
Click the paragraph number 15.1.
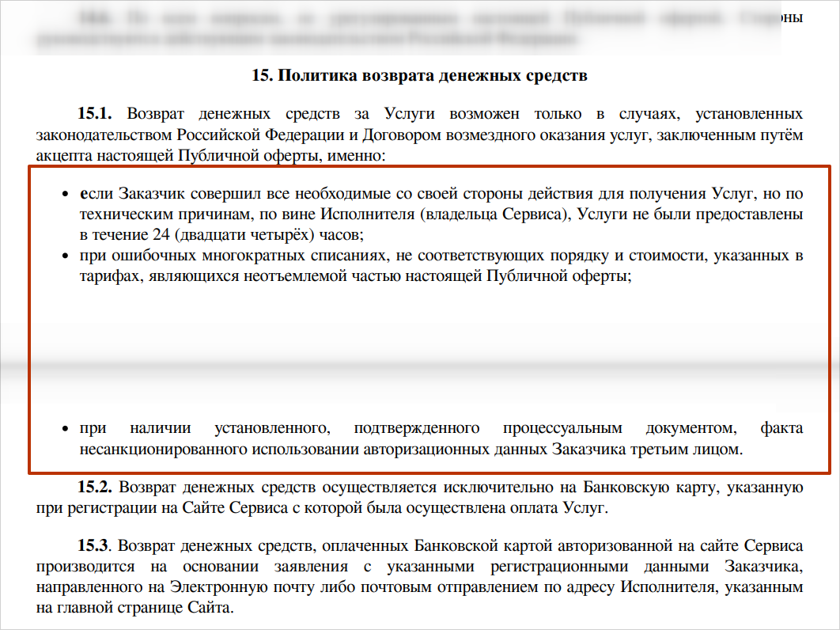95,115
